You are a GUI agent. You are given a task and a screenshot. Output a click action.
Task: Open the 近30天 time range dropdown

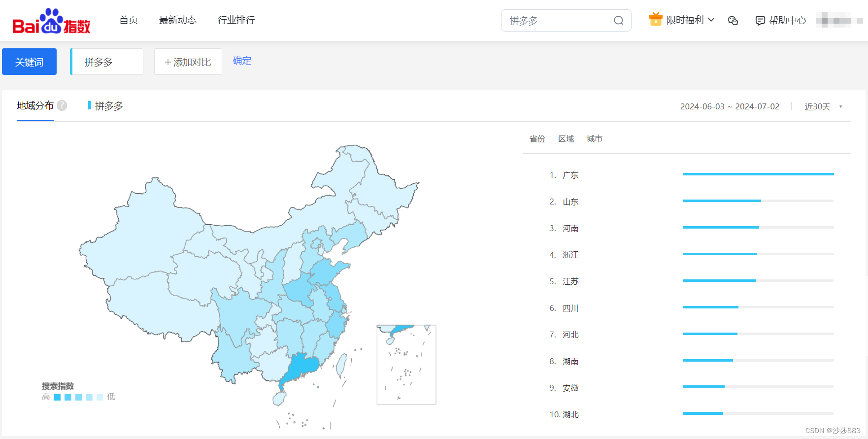[823, 106]
